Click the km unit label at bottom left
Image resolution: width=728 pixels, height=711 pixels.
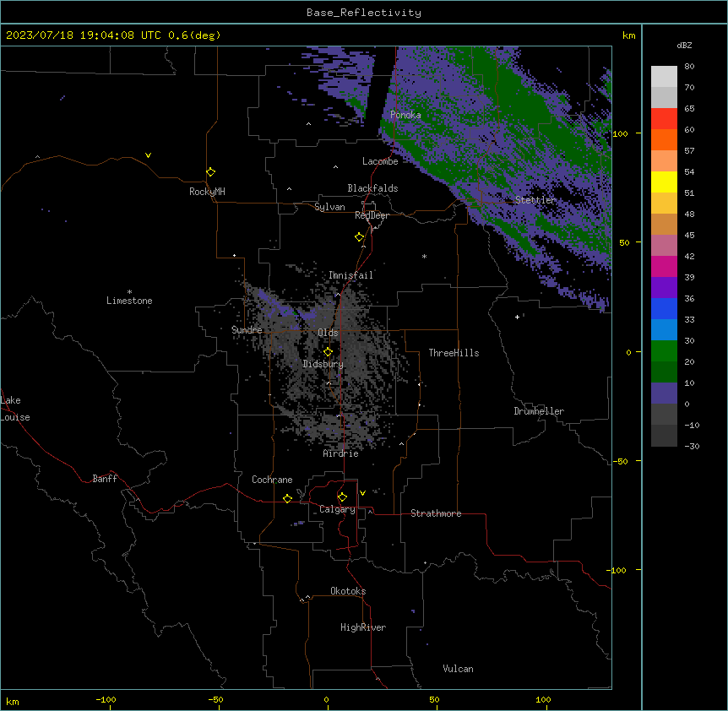pos(13,702)
